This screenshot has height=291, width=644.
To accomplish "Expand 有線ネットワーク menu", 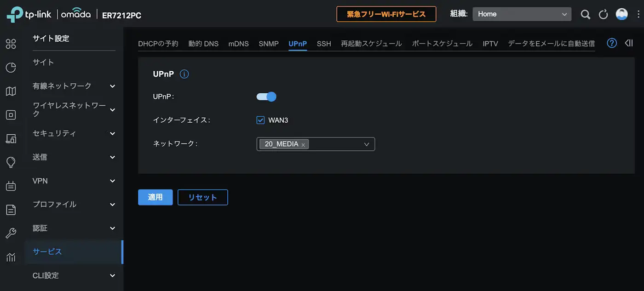I will pos(74,86).
